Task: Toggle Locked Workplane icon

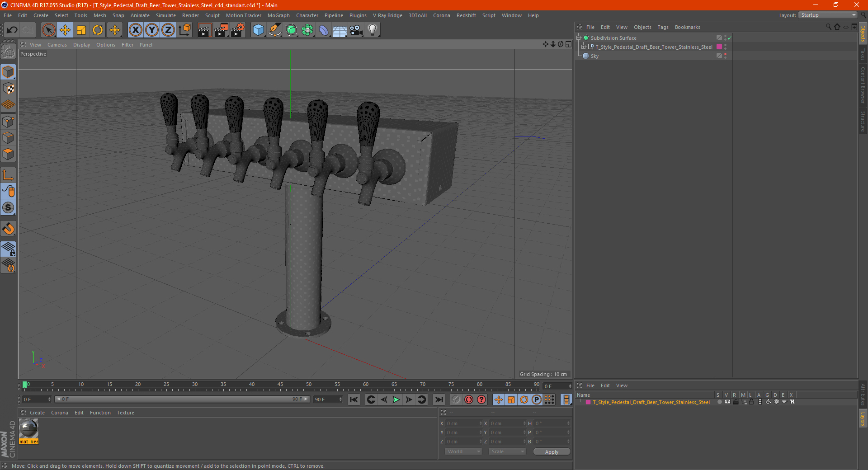Action: (8, 249)
